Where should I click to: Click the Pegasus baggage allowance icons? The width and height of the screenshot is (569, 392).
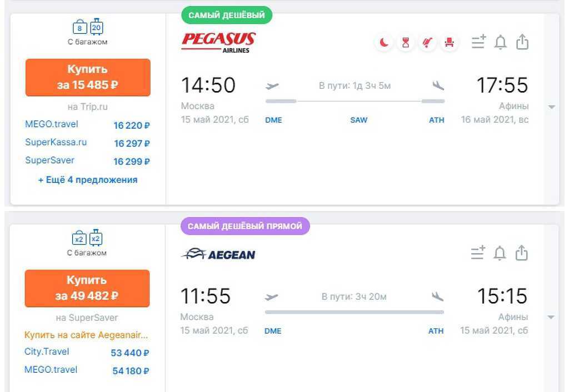point(88,27)
